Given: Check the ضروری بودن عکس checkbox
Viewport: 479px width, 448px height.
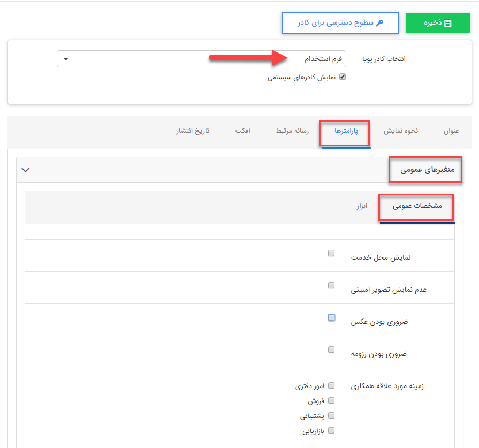Looking at the screenshot, I should [x=331, y=317].
